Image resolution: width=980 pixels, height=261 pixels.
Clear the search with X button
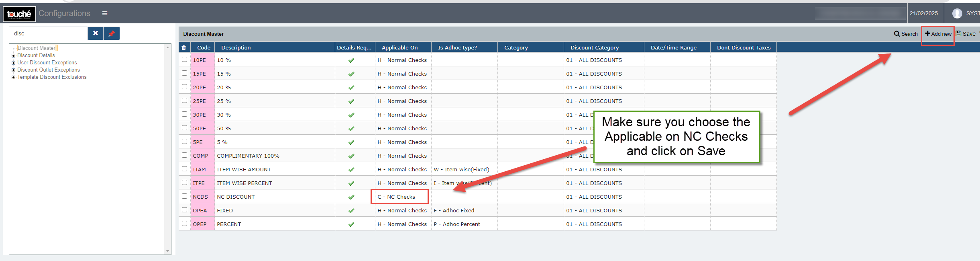click(x=96, y=33)
